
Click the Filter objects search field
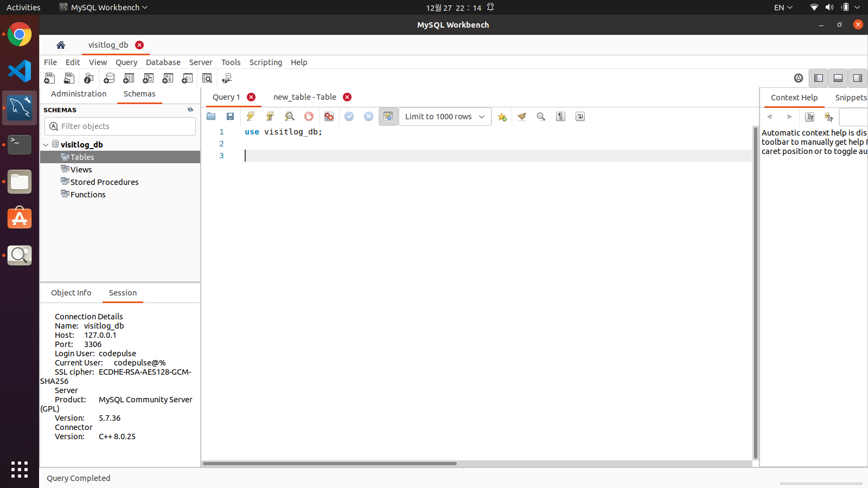pos(120,126)
